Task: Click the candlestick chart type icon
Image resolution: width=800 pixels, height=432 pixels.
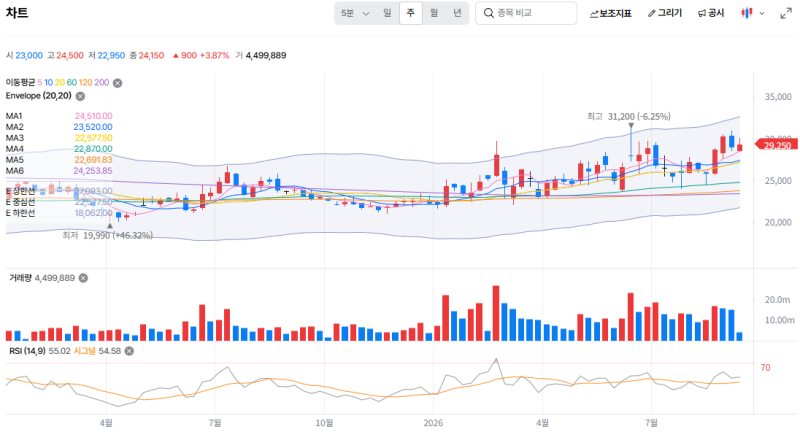Action: 746,13
